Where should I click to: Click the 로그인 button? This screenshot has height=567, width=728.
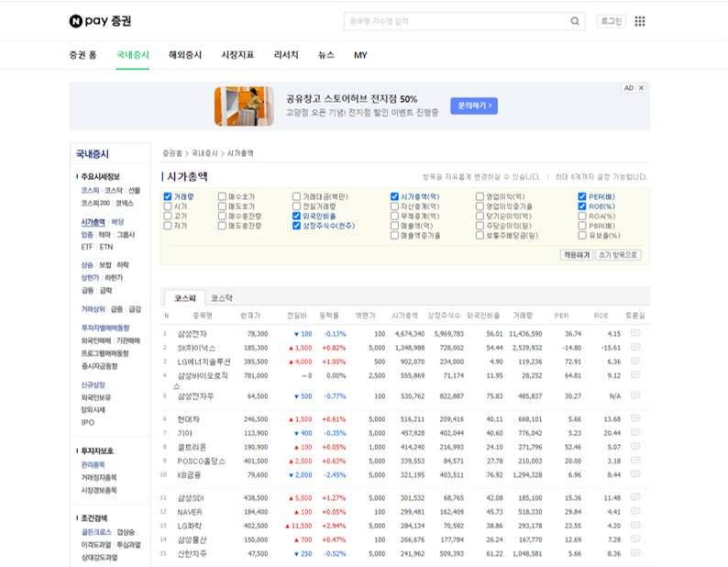point(611,21)
